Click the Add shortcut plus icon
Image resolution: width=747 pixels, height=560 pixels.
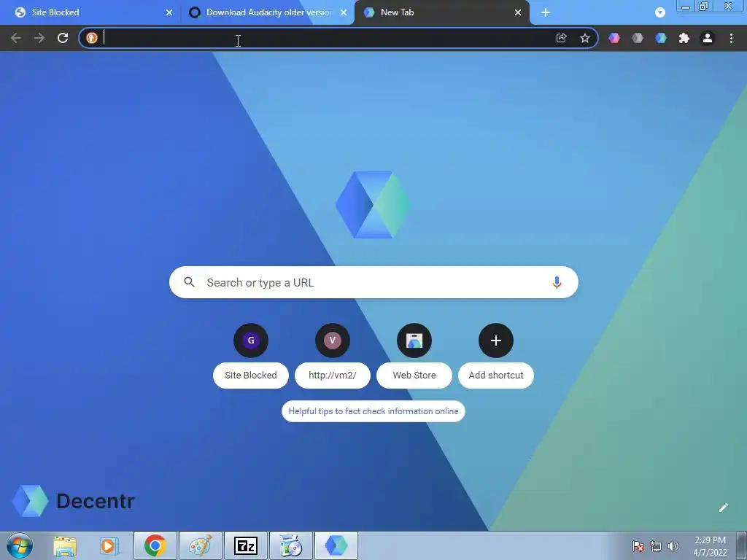coord(496,341)
